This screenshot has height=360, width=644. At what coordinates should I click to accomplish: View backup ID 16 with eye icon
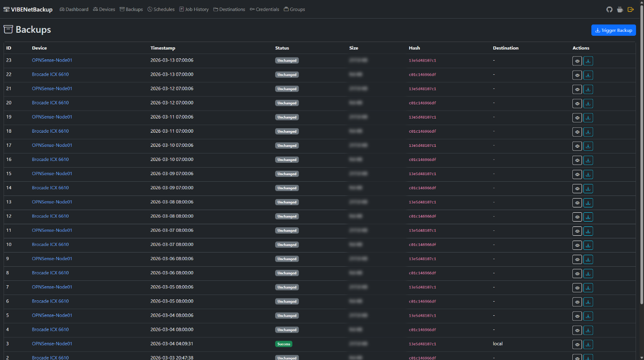click(x=577, y=160)
